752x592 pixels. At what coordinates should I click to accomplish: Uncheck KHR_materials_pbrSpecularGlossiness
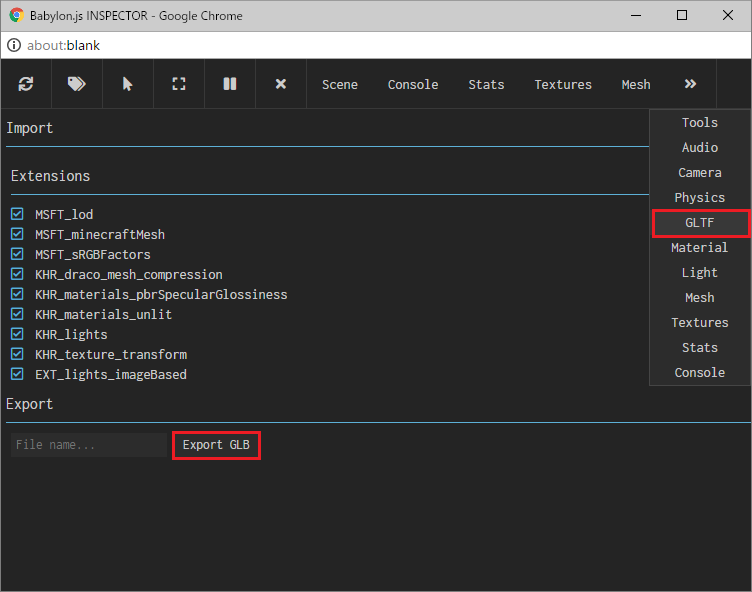17,294
